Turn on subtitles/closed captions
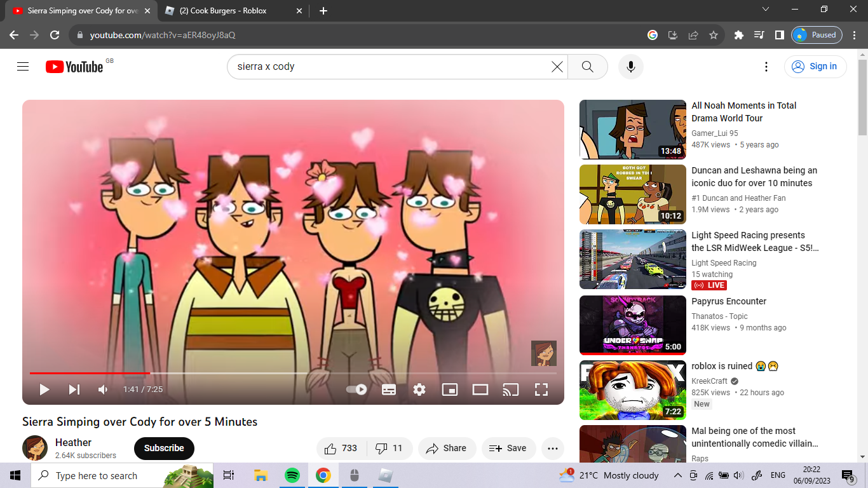 389,390
